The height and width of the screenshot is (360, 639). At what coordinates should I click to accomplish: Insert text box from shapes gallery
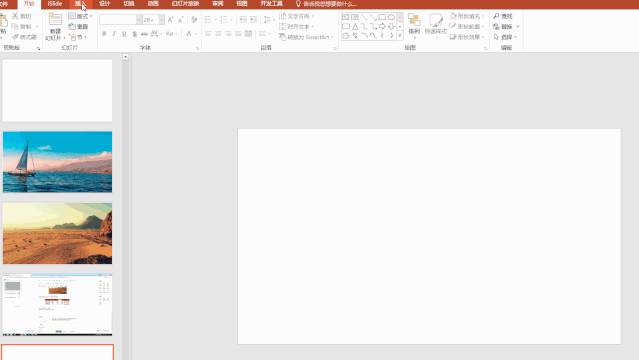(346, 17)
